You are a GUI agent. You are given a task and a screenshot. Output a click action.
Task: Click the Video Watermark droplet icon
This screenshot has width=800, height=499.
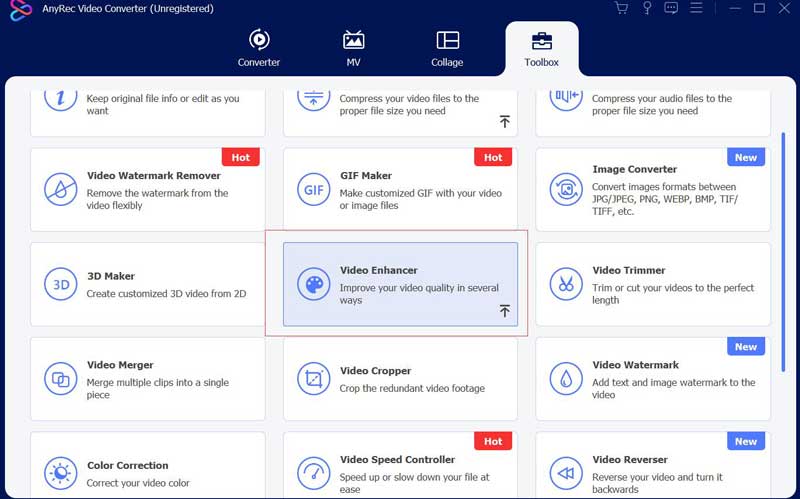[566, 379]
